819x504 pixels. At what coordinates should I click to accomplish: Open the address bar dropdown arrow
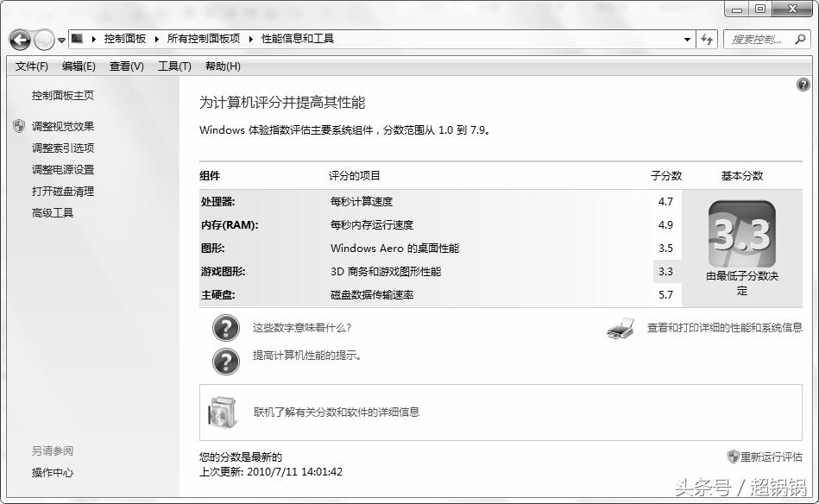point(687,39)
